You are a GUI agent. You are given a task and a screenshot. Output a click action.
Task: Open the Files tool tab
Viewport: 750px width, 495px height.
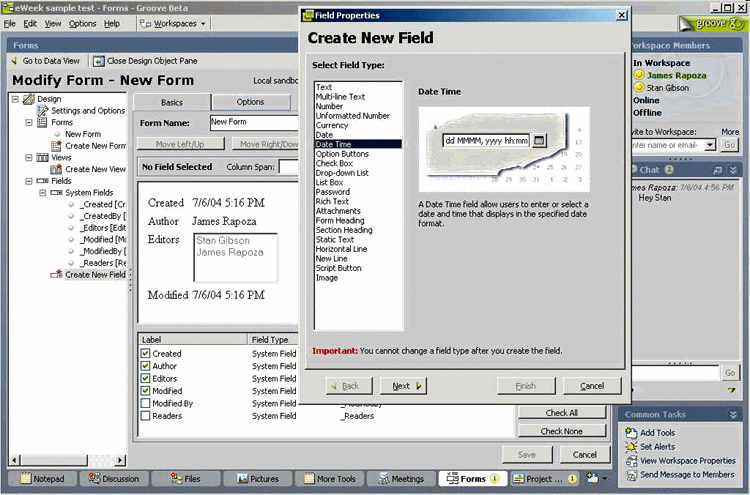[x=186, y=478]
